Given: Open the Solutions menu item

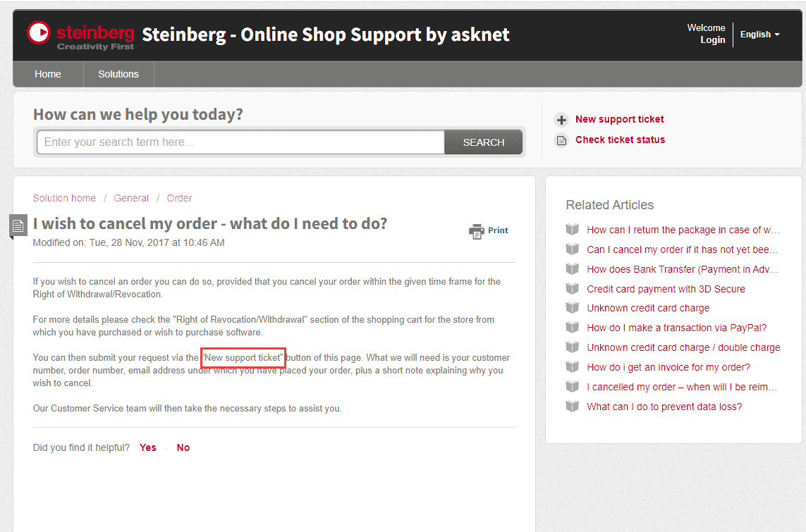Looking at the screenshot, I should (x=118, y=74).
